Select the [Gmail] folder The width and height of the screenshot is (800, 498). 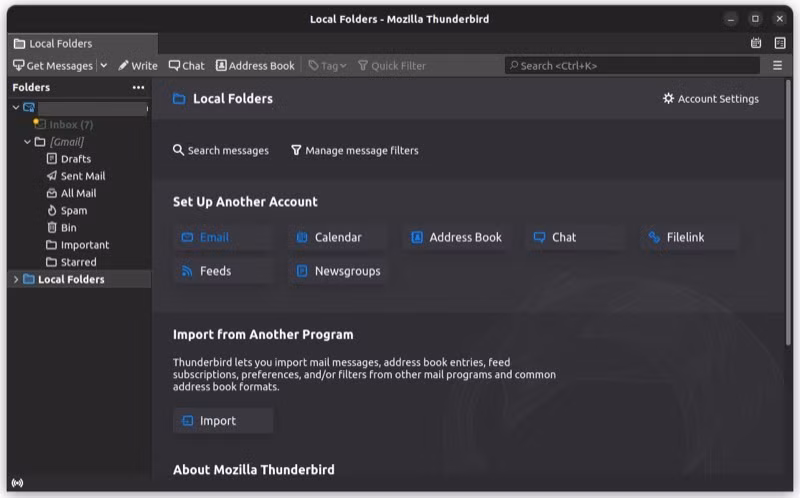tap(66, 142)
